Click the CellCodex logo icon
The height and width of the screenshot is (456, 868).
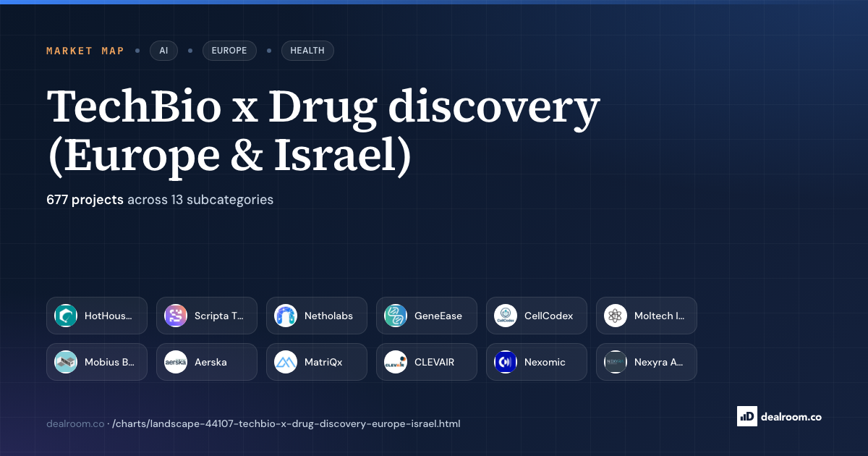pyautogui.click(x=506, y=316)
